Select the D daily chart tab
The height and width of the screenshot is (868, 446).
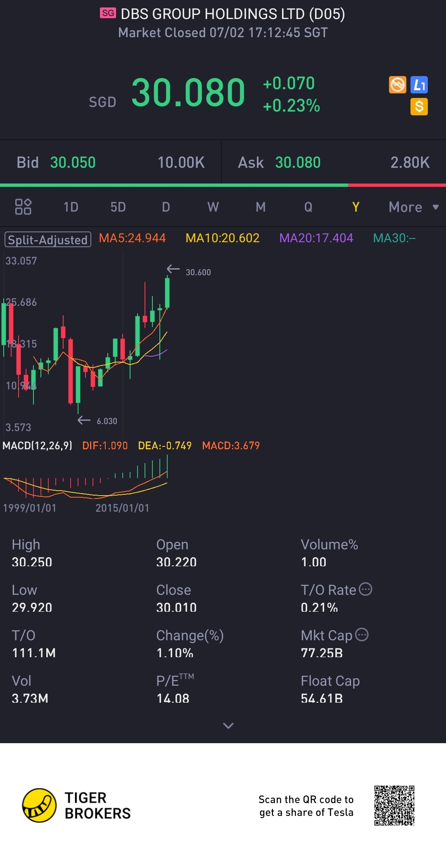click(x=166, y=207)
